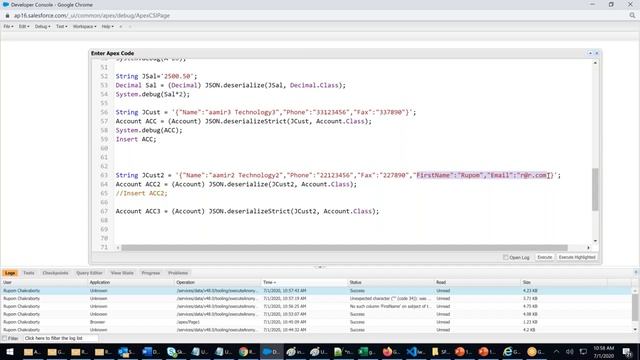
Task: Open the Workspace menu
Action: 84,27
